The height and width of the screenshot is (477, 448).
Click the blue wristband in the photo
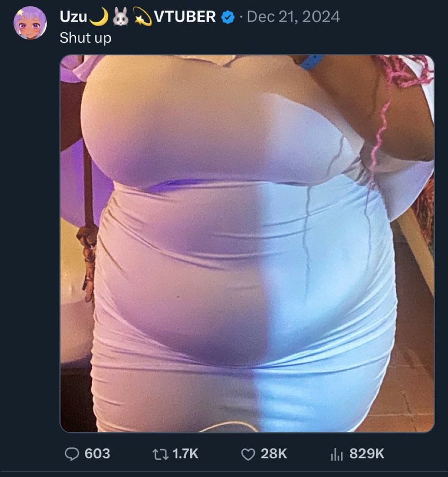click(x=311, y=62)
